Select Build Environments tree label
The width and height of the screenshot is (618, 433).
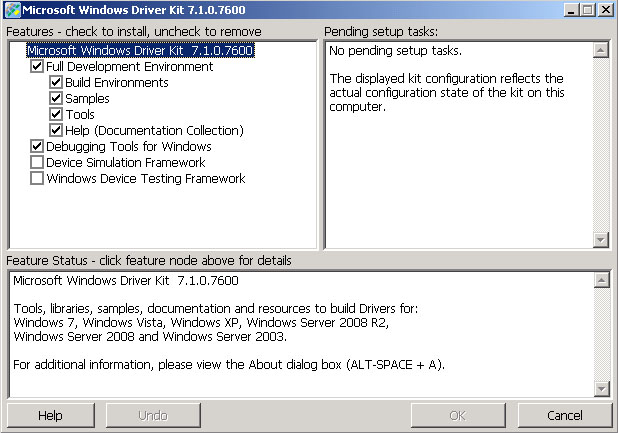coord(117,83)
